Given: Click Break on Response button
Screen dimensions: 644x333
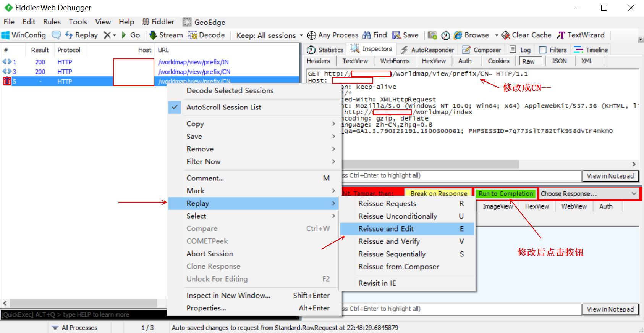Looking at the screenshot, I should 439,193.
